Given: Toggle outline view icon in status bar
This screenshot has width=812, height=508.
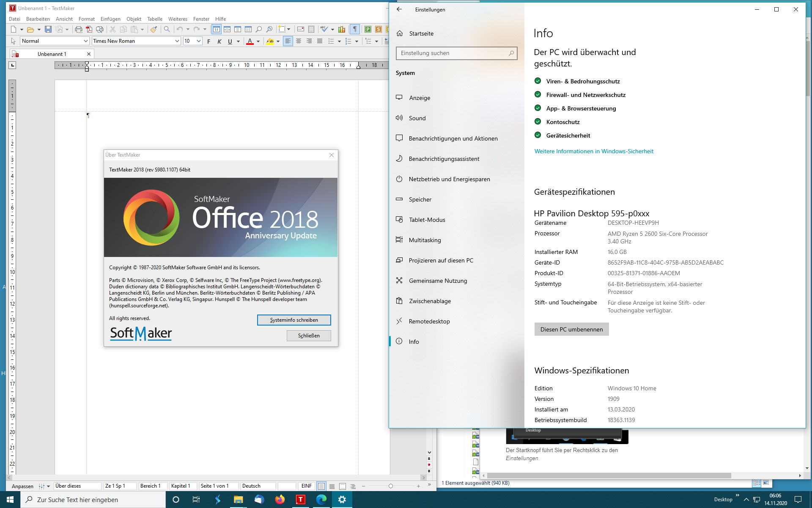Looking at the screenshot, I should coord(353,486).
